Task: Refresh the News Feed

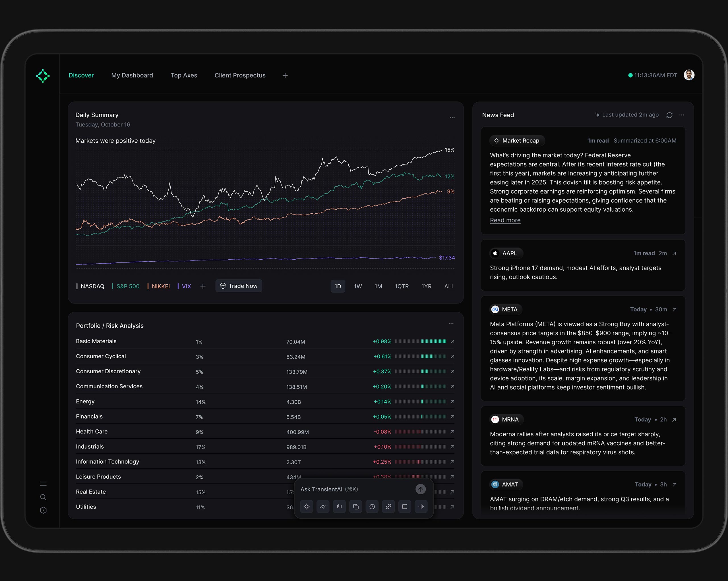Action: (x=669, y=115)
